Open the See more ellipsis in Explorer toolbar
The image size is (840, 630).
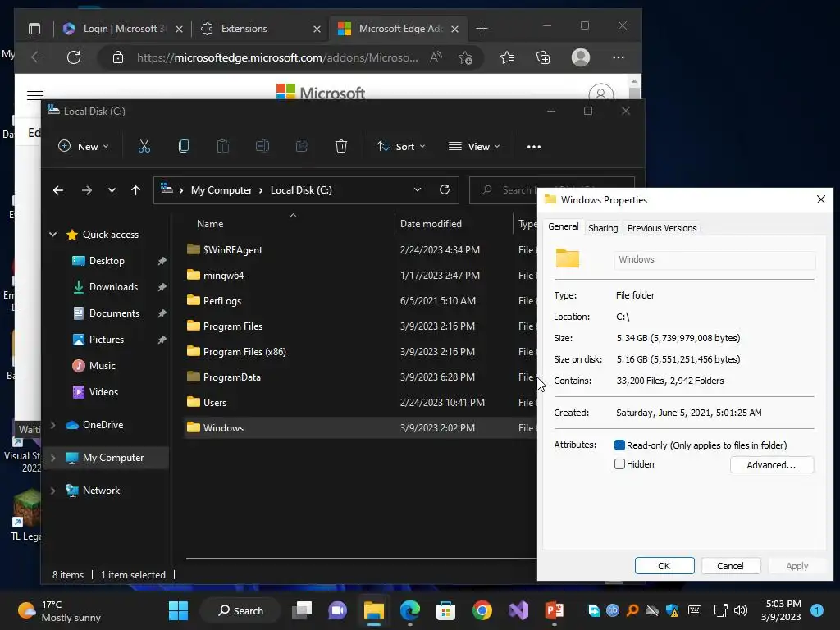[x=533, y=146]
